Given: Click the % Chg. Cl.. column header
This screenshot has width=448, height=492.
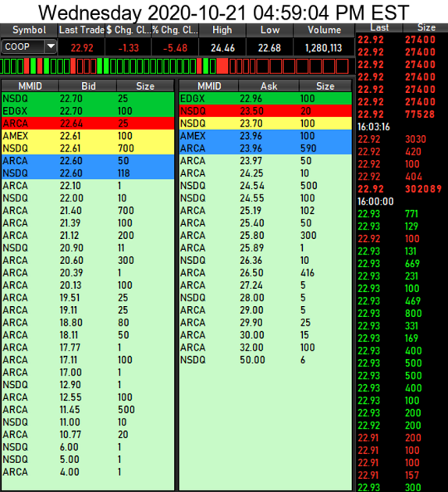Looking at the screenshot, I should pyautogui.click(x=175, y=30).
